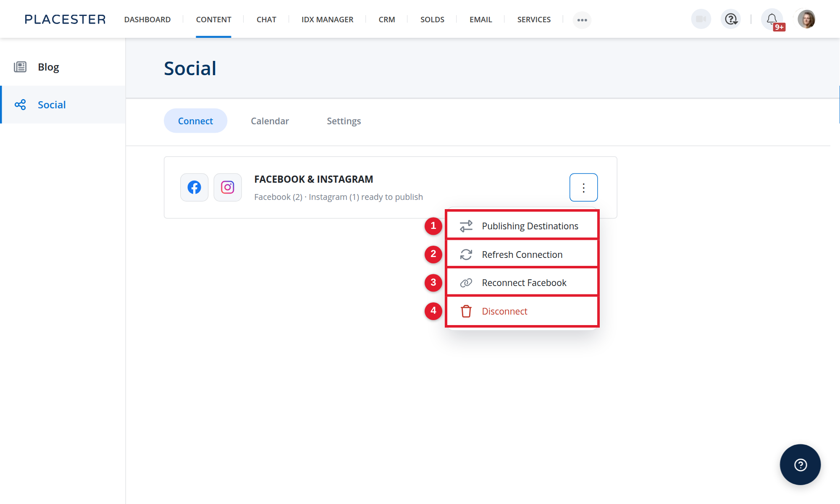This screenshot has height=504, width=840.
Task: Open IDX Manager in top navigation
Action: click(327, 19)
